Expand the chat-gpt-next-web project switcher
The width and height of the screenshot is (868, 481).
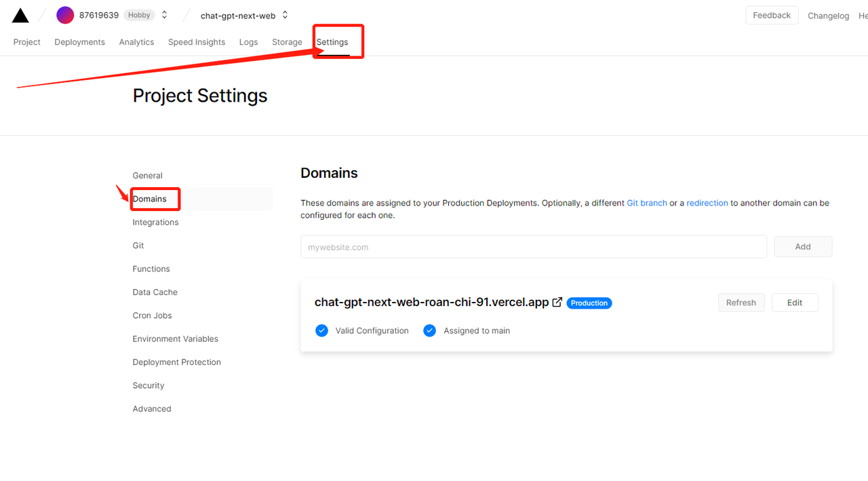click(x=285, y=15)
